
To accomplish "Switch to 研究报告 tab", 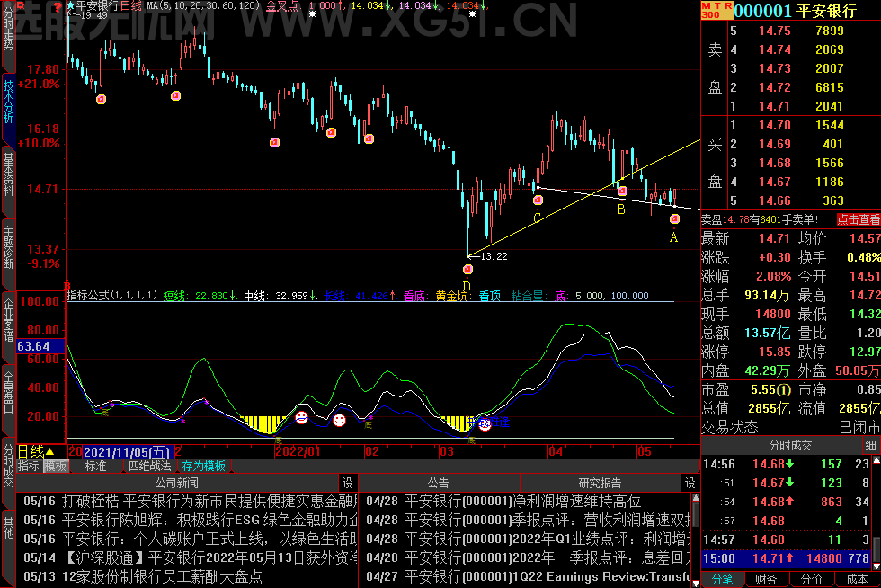I will pos(600,483).
